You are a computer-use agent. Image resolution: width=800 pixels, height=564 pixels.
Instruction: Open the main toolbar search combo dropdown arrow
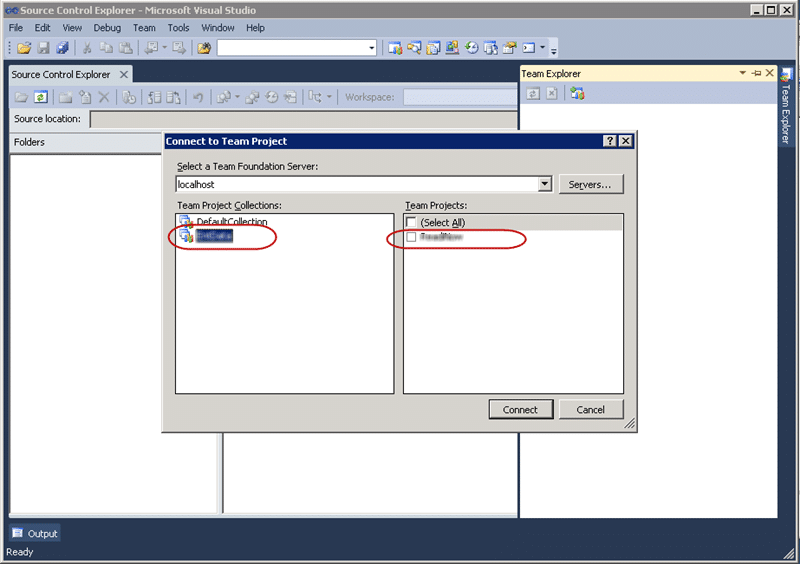(x=371, y=48)
